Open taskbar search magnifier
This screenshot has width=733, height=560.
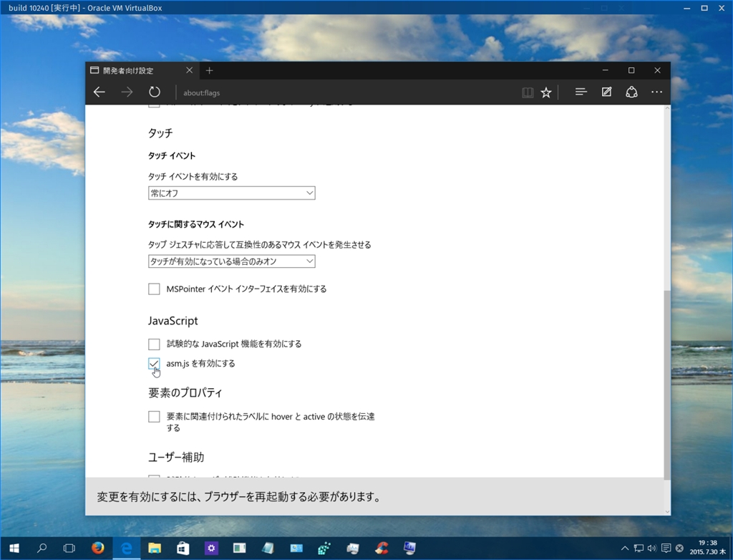coord(42,549)
